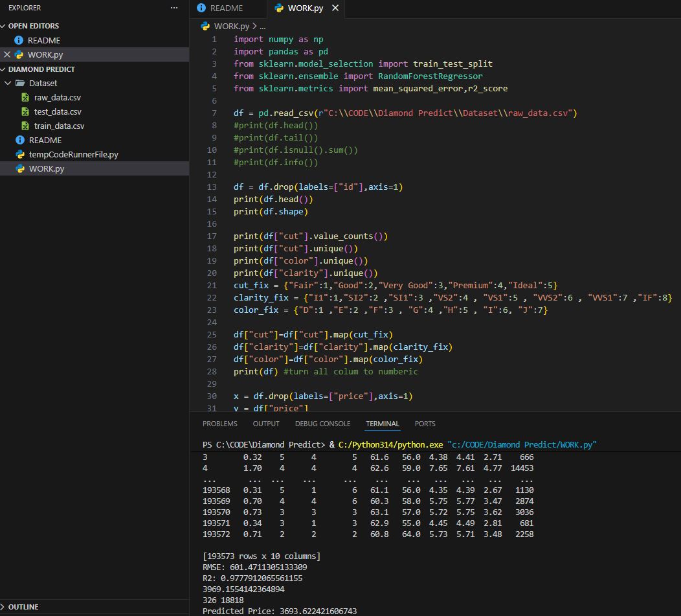Click the test_data.csv file icon
This screenshot has width=681, height=616.
(x=25, y=112)
